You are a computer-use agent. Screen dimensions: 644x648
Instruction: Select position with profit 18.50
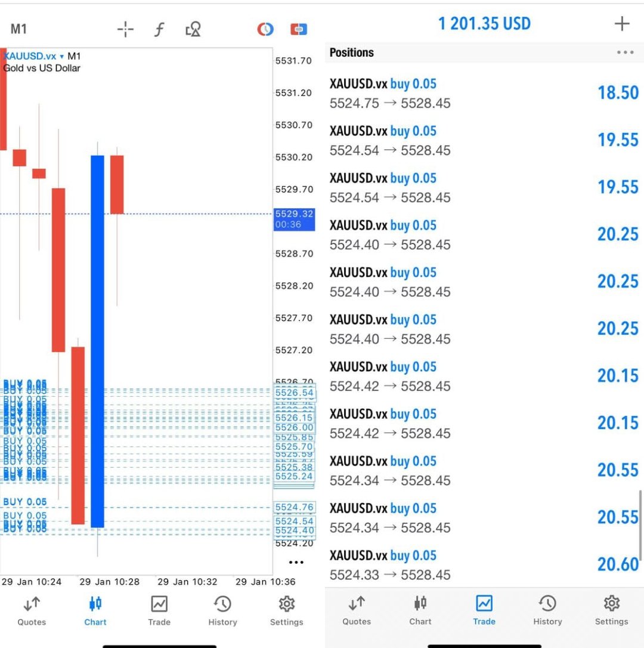pos(484,93)
